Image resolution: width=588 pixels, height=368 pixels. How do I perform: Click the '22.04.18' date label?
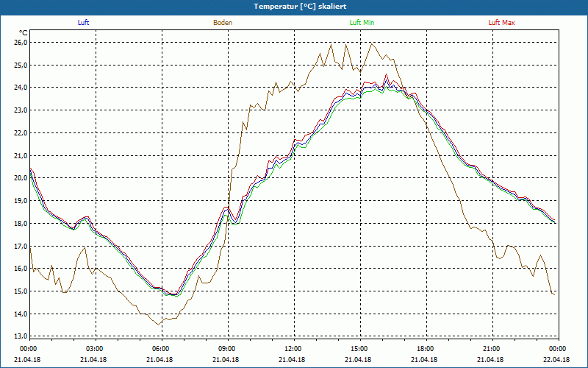click(x=556, y=360)
